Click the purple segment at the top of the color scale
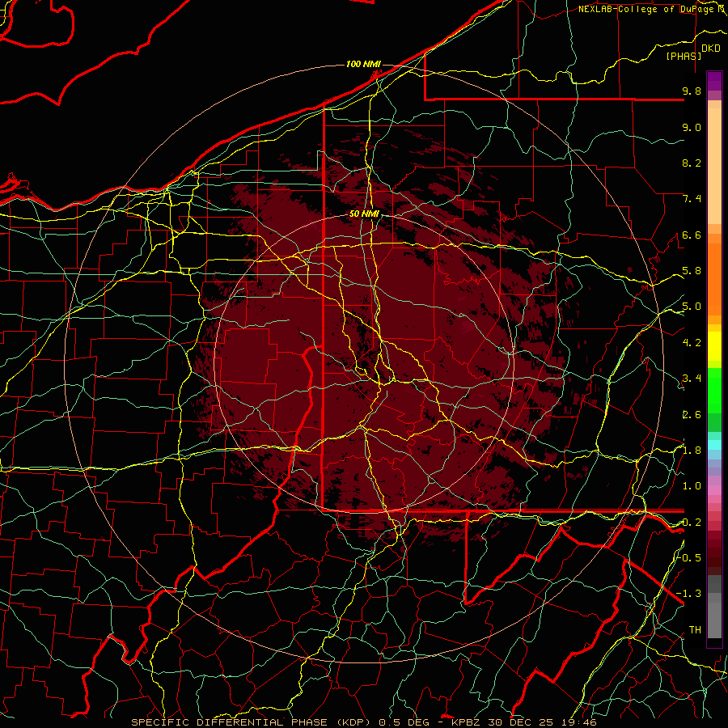The height and width of the screenshot is (728, 728). tap(714, 81)
